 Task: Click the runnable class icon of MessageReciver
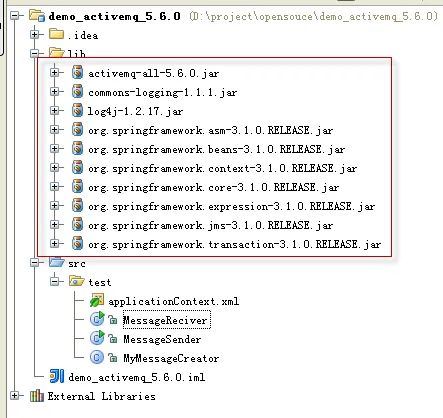pyautogui.click(x=97, y=319)
